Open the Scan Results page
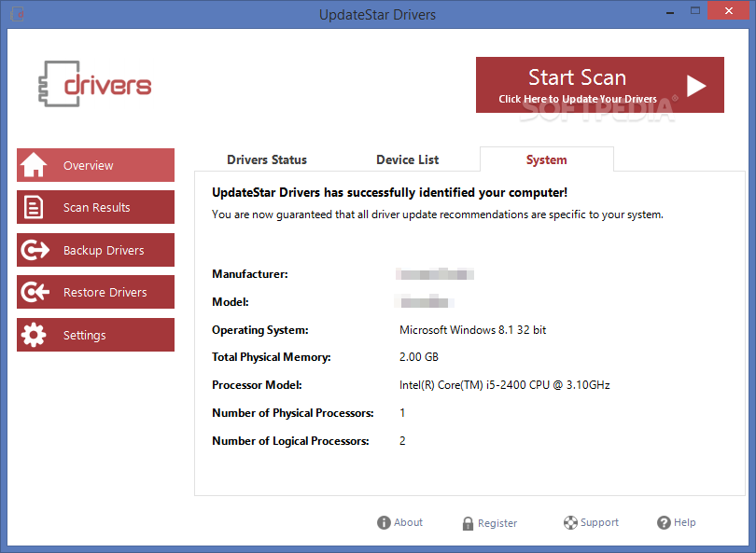Image resolution: width=756 pixels, height=553 pixels. pos(95,207)
